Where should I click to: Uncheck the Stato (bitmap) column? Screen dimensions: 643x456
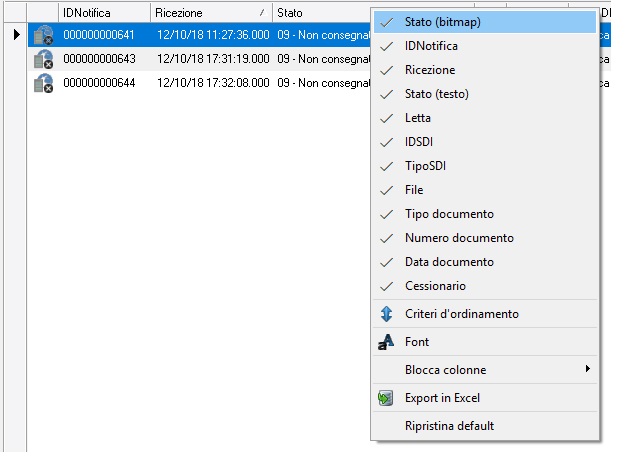(446, 22)
